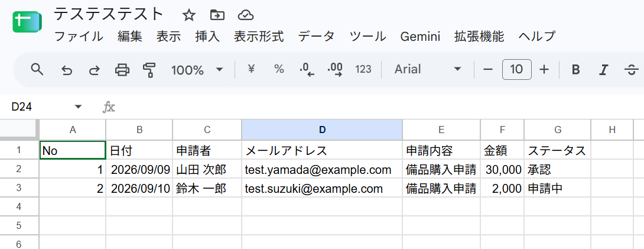Open the 123 number format button

click(x=363, y=69)
